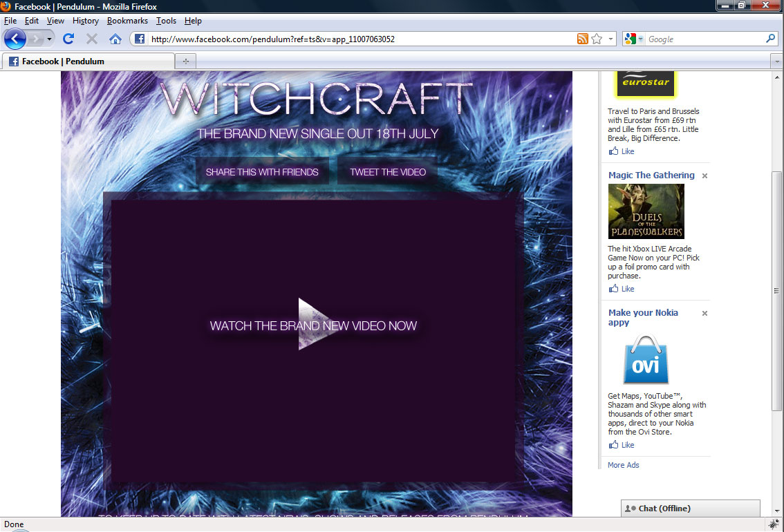Open the list all tabs dropdown
Viewport: 784px width, 532px height.
[776, 61]
